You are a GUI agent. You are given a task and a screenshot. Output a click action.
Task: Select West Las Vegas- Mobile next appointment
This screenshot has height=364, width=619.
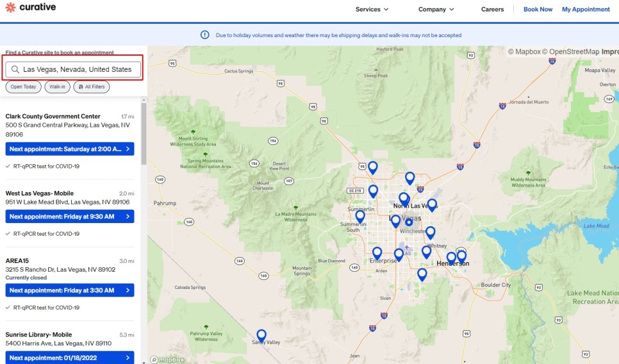[x=70, y=217]
